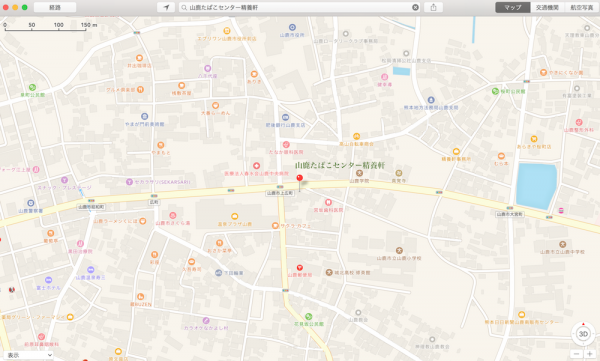Select the 高山自転車商会 shop icon
The image size is (600, 361).
click(356, 136)
